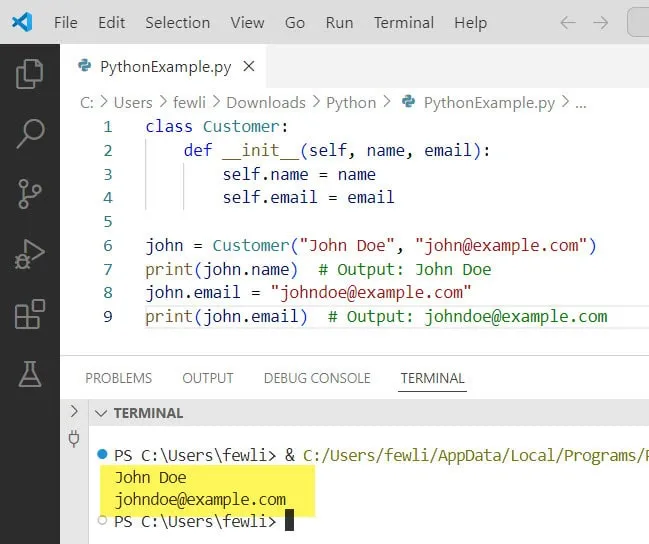Screen dimensions: 649x544
Task: Click 'johndoe@example.com' output in terminal
Action: coord(200,500)
